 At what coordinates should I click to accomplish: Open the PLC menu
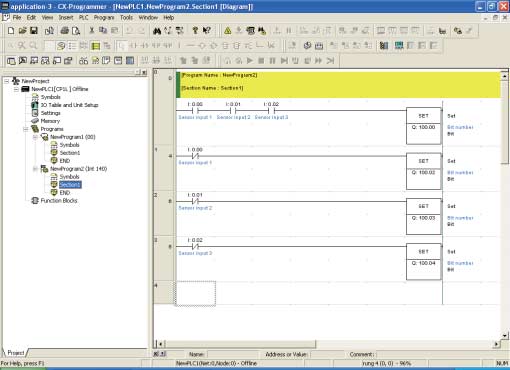tap(83, 18)
